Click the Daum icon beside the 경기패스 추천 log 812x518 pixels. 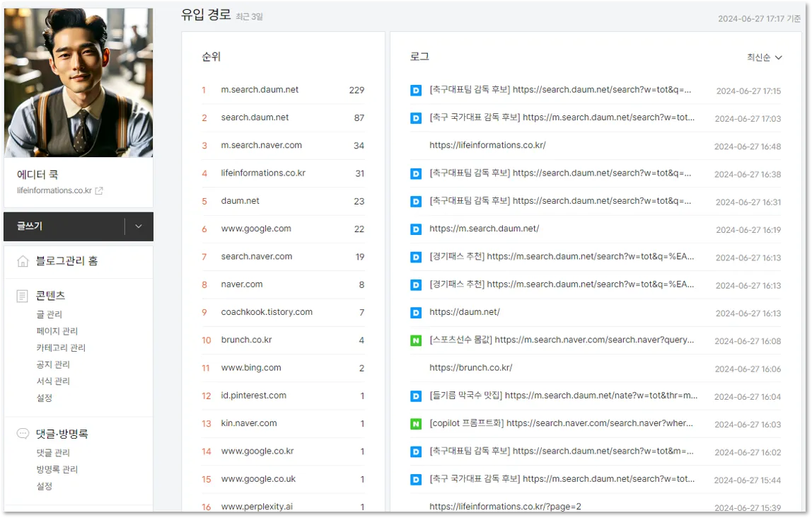(416, 257)
